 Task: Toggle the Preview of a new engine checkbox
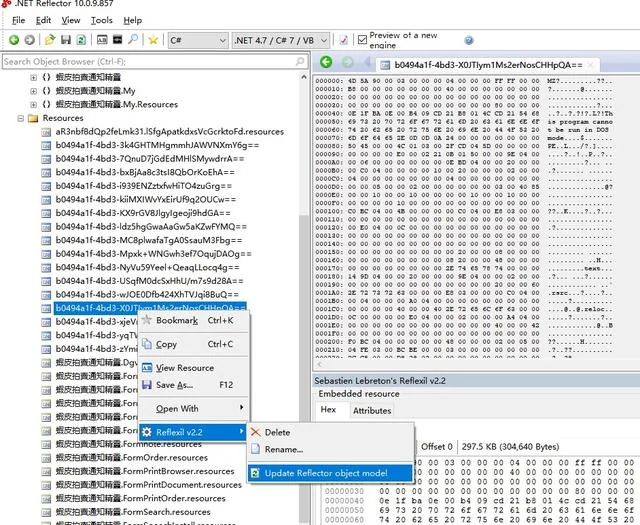[362, 40]
